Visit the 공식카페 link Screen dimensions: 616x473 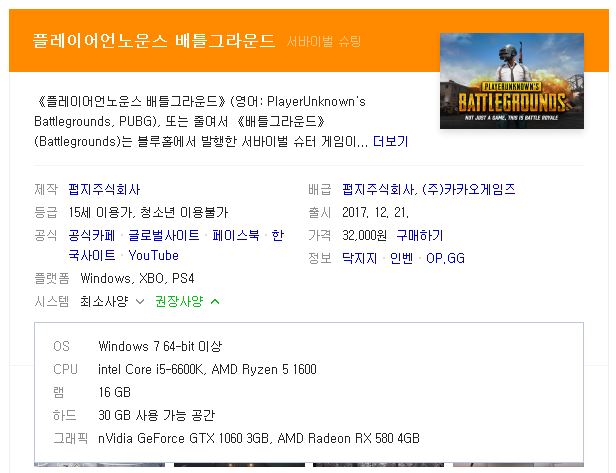pos(92,235)
